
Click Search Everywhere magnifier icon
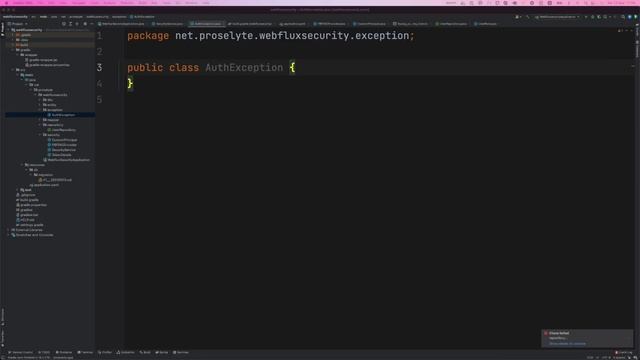[623, 17]
